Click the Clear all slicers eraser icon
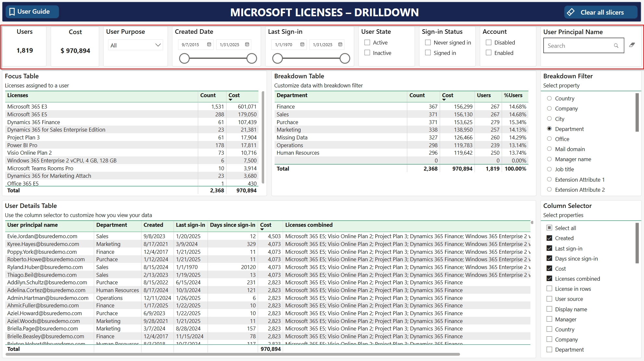Image resolution: width=644 pixels, height=361 pixels. pyautogui.click(x=571, y=12)
